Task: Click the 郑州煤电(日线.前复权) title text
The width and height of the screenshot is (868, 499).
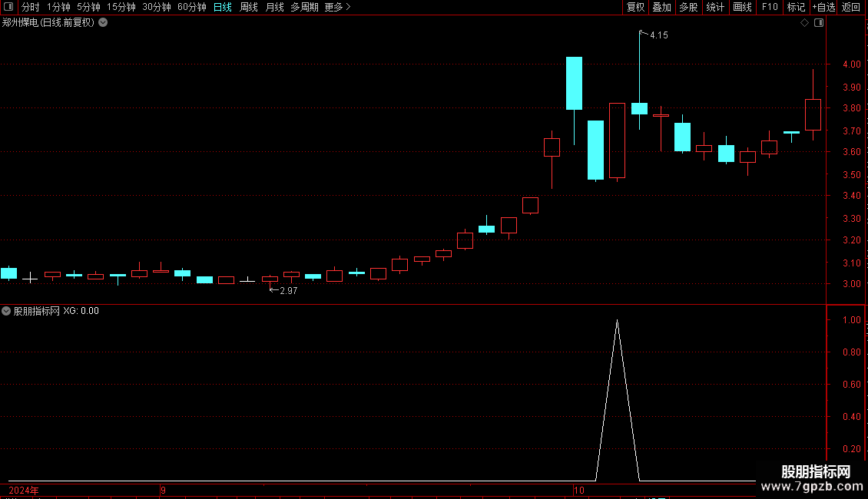Action: click(x=48, y=23)
